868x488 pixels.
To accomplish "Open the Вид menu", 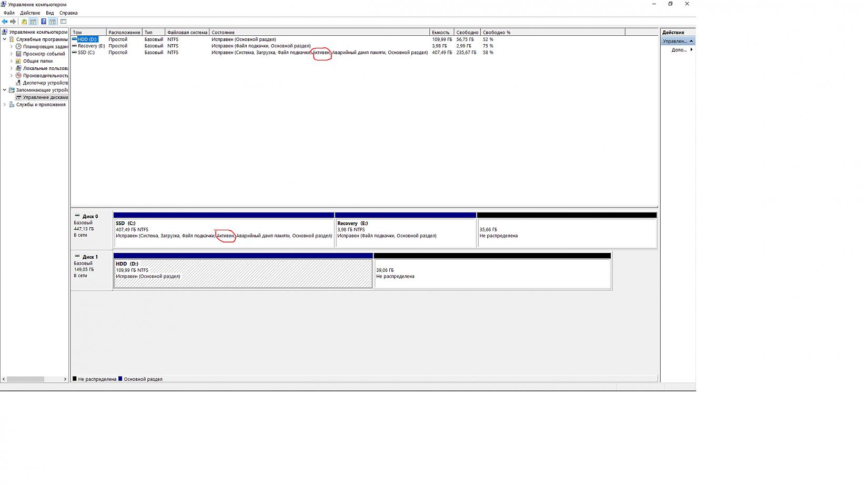I will click(49, 13).
